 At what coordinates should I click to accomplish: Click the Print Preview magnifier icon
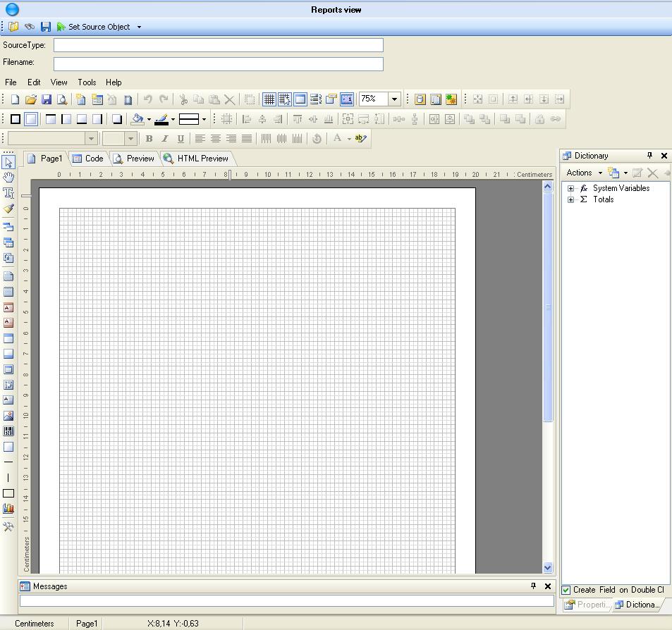[62, 99]
